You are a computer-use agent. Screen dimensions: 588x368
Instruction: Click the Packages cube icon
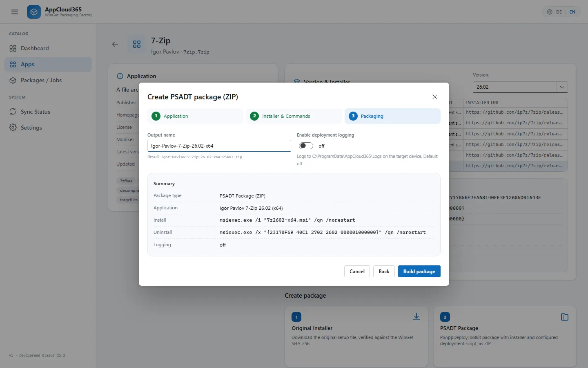pyautogui.click(x=13, y=80)
